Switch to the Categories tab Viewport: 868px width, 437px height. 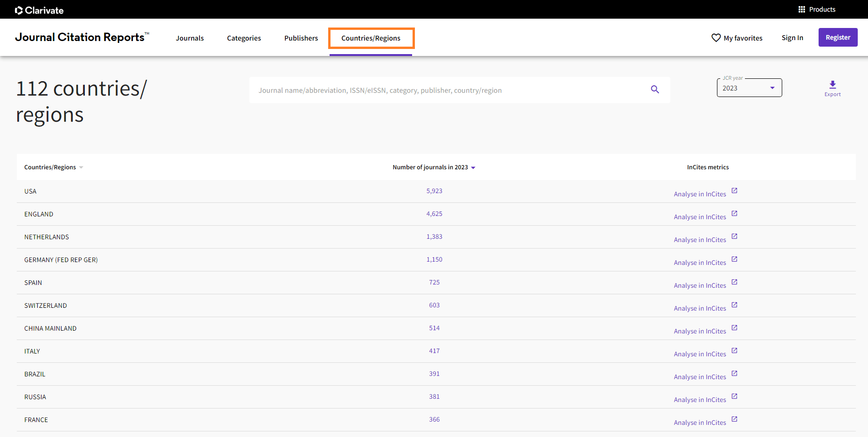click(x=244, y=38)
